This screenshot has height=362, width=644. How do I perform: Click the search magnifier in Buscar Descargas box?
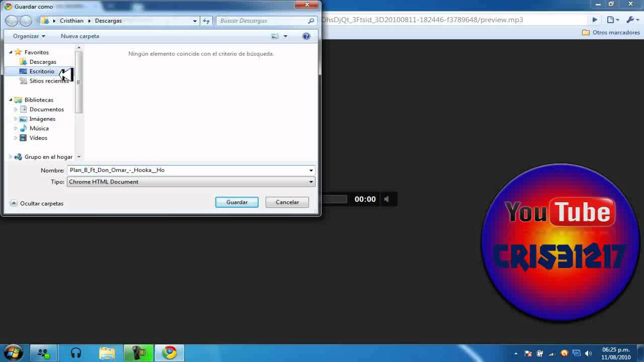(x=311, y=21)
